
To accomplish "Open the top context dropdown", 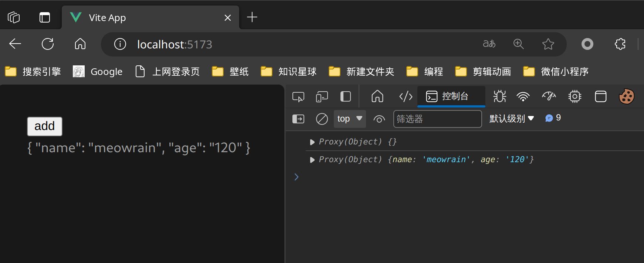I will [x=349, y=119].
